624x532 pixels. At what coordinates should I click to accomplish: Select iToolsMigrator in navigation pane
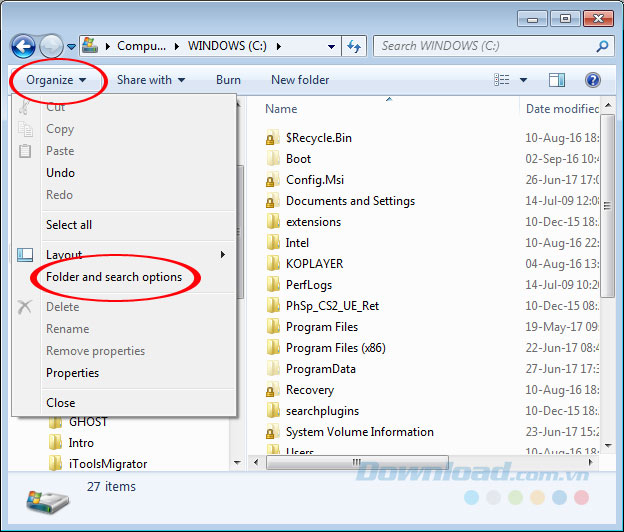[108, 464]
